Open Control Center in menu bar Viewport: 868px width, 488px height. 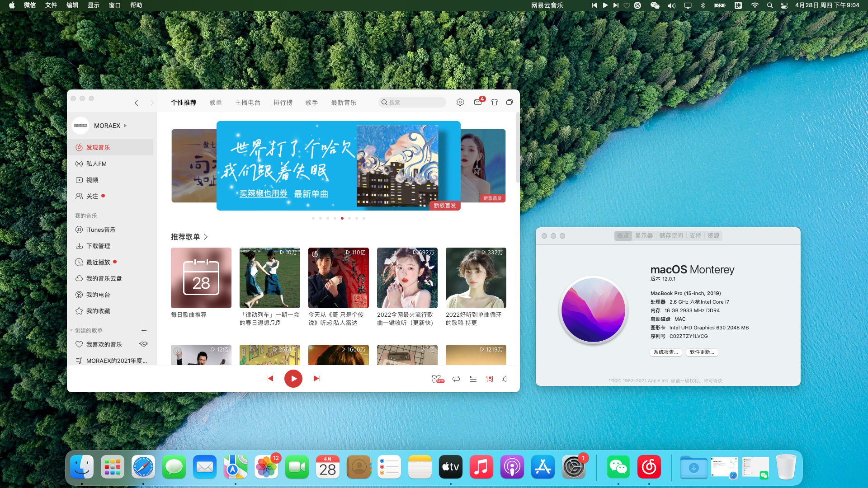pyautogui.click(x=784, y=5)
